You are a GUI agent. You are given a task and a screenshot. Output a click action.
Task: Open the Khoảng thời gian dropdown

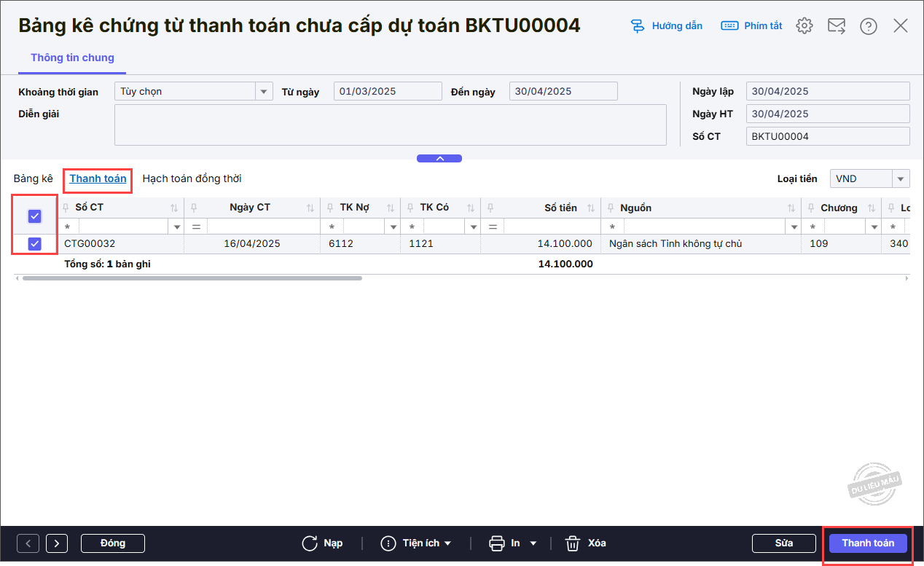tap(264, 92)
